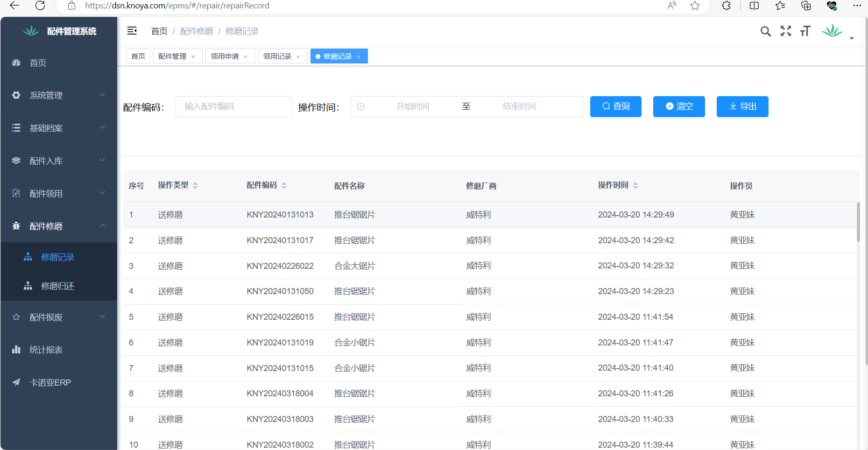Image resolution: width=868 pixels, height=450 pixels.
Task: Select 修磨归还 submenu item
Action: point(59,286)
